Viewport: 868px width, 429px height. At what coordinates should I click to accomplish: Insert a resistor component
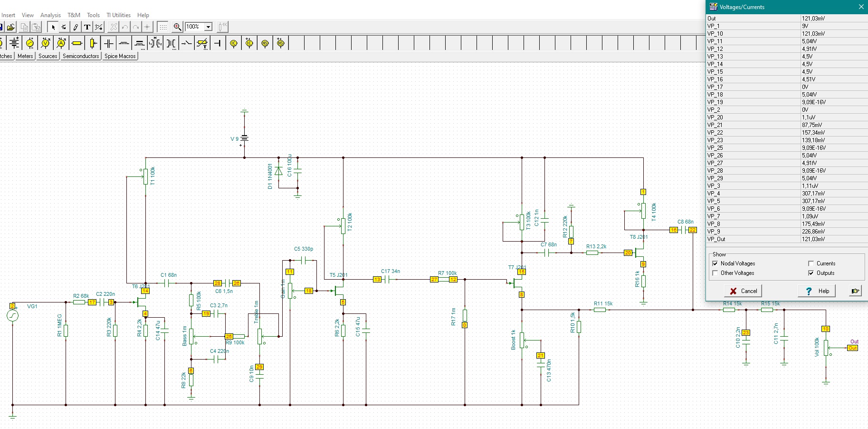(77, 43)
